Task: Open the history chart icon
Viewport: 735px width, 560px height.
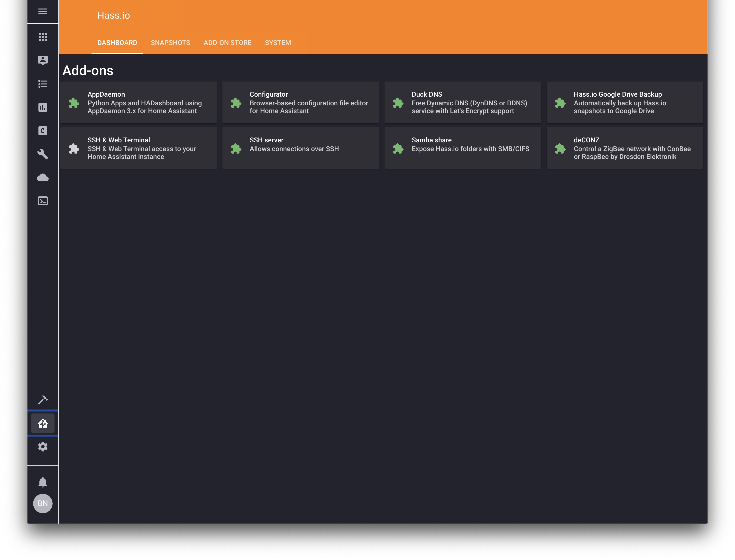Action: point(43,107)
